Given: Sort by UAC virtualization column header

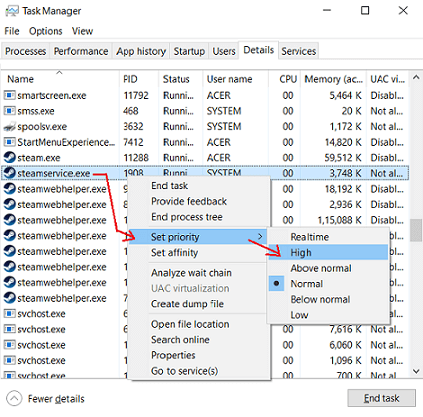Looking at the screenshot, I should pos(387,79).
